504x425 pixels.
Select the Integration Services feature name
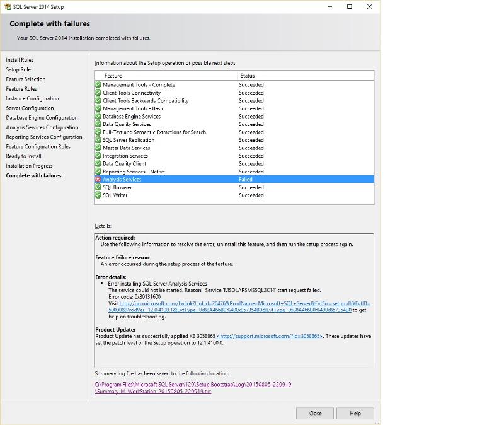(125, 156)
